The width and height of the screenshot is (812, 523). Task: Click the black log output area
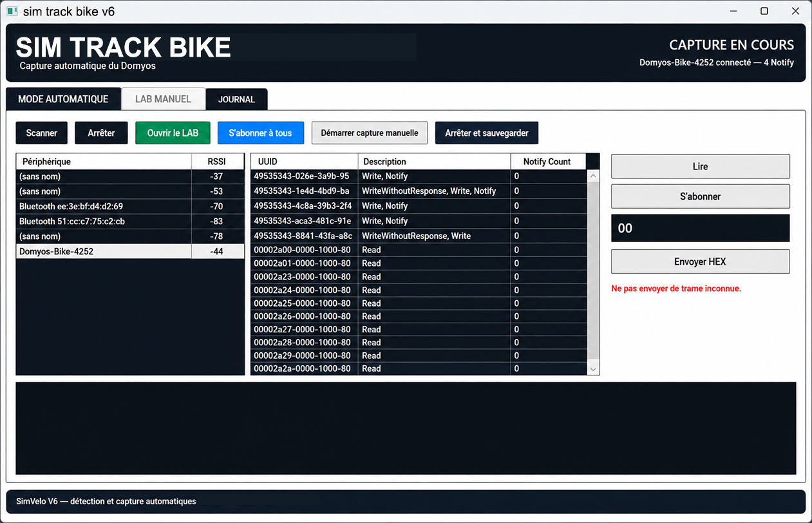pyautogui.click(x=406, y=428)
